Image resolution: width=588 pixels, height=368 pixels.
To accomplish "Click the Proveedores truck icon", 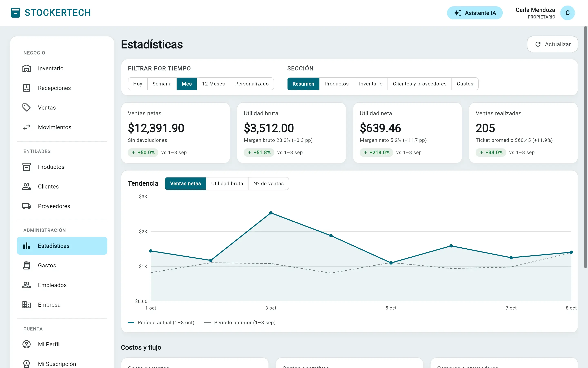I will (27, 206).
